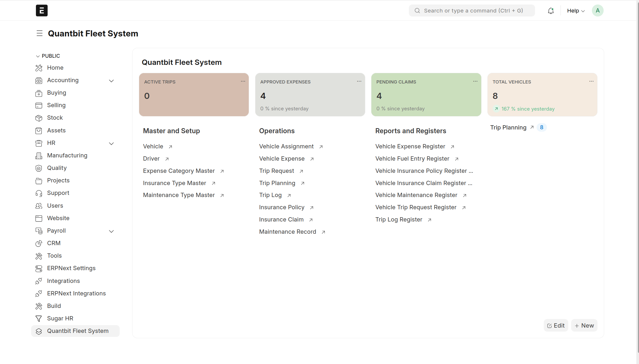
Task: Click the Edit workspace button
Action: (x=556, y=326)
